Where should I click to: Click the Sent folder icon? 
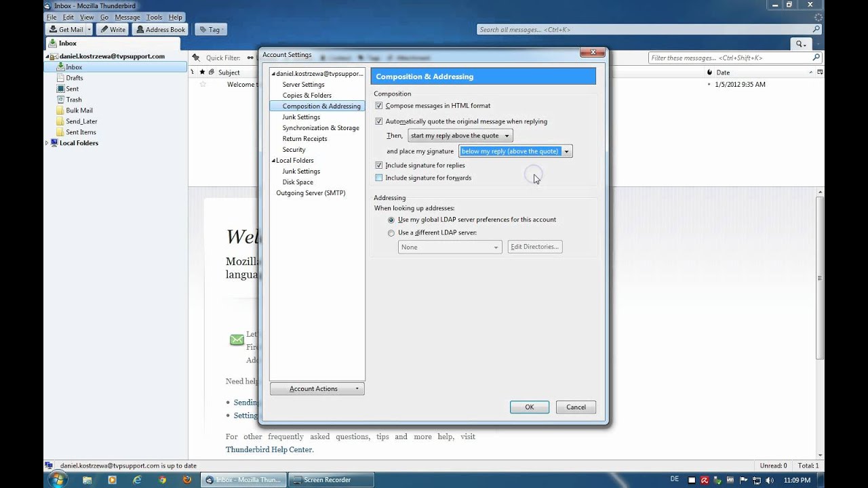click(x=60, y=89)
